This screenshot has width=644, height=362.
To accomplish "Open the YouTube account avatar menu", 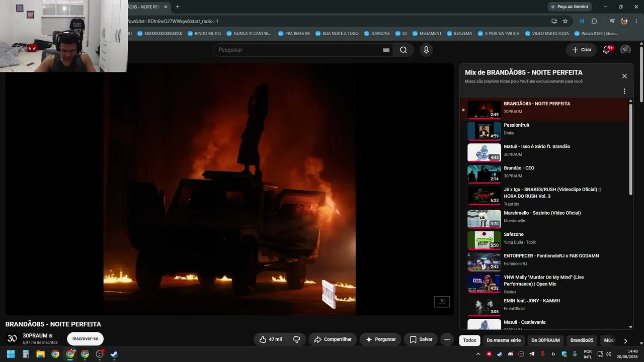I will [x=625, y=50].
